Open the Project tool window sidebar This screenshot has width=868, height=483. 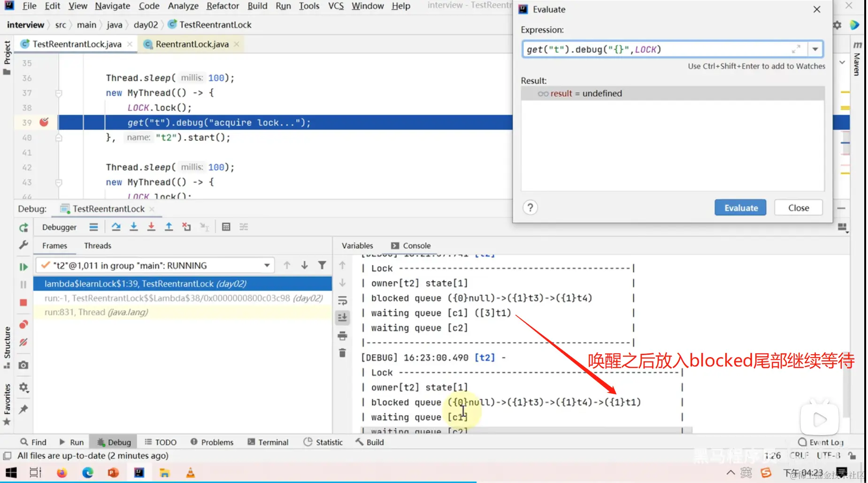tap(7, 57)
